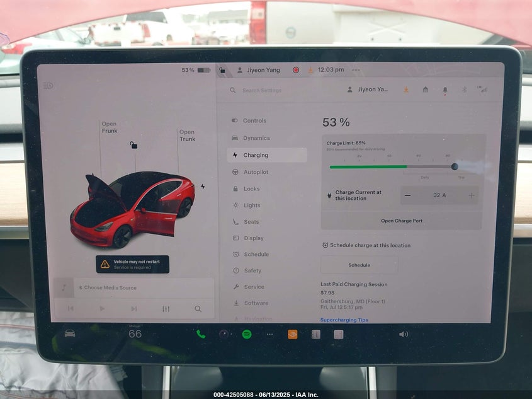Open more apps via three-dots icon
Image resolution: width=532 pixels, height=399 pixels.
click(269, 335)
